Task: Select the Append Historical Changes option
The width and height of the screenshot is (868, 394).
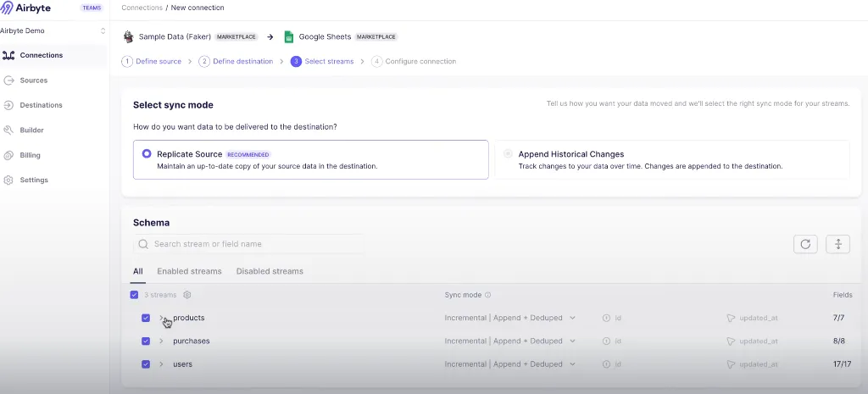Action: pos(672,159)
